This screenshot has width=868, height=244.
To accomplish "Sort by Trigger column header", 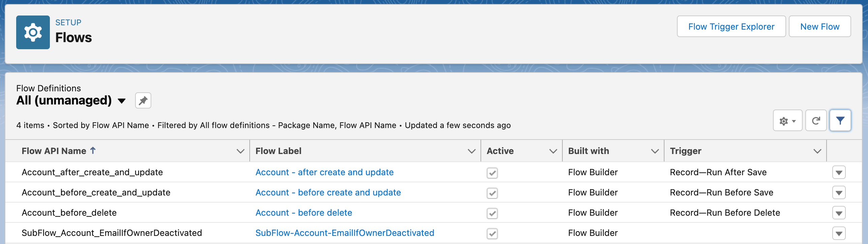I will point(685,151).
